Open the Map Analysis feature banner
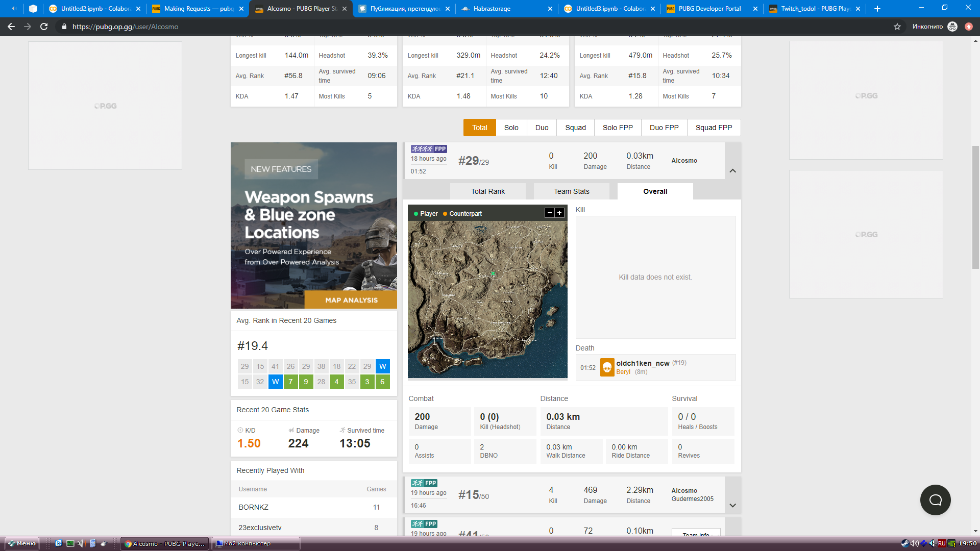The height and width of the screenshot is (551, 980). [351, 300]
